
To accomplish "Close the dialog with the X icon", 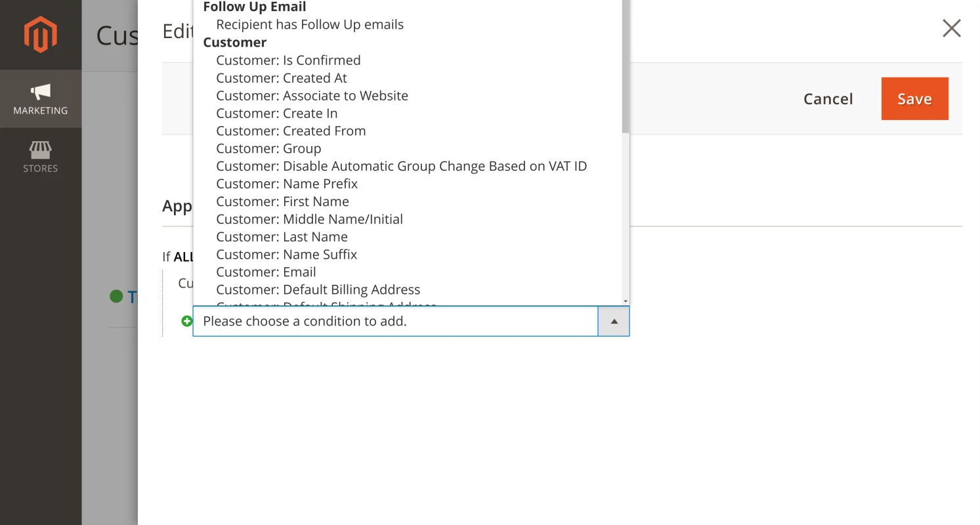I will point(951,28).
